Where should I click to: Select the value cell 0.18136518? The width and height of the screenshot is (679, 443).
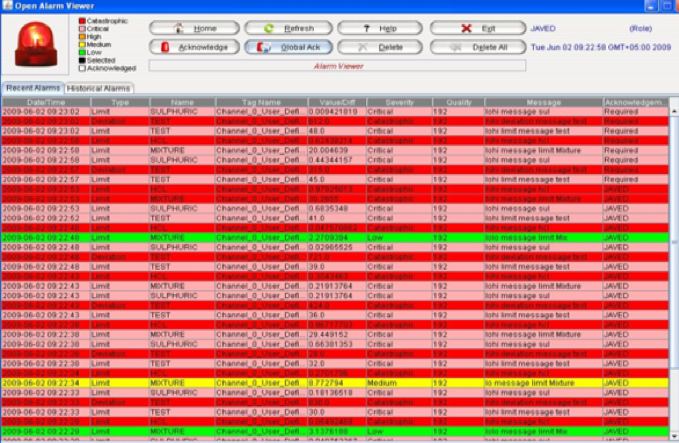(337, 393)
